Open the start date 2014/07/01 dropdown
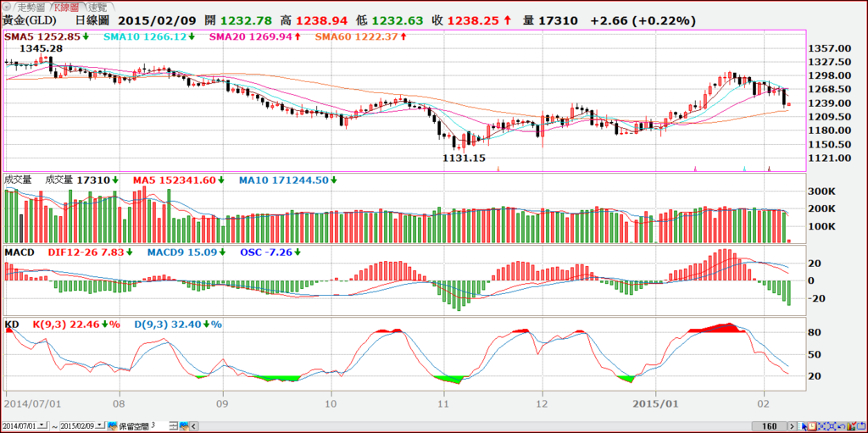 point(42,426)
